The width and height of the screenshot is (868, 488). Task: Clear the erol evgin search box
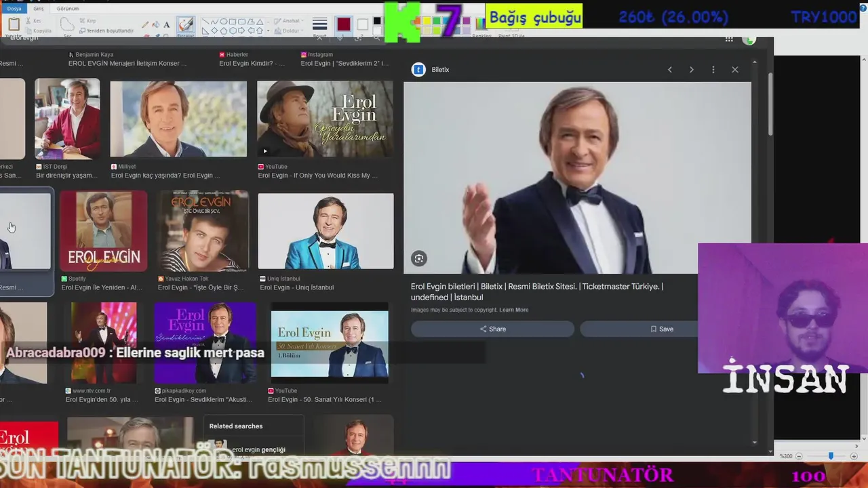point(319,38)
